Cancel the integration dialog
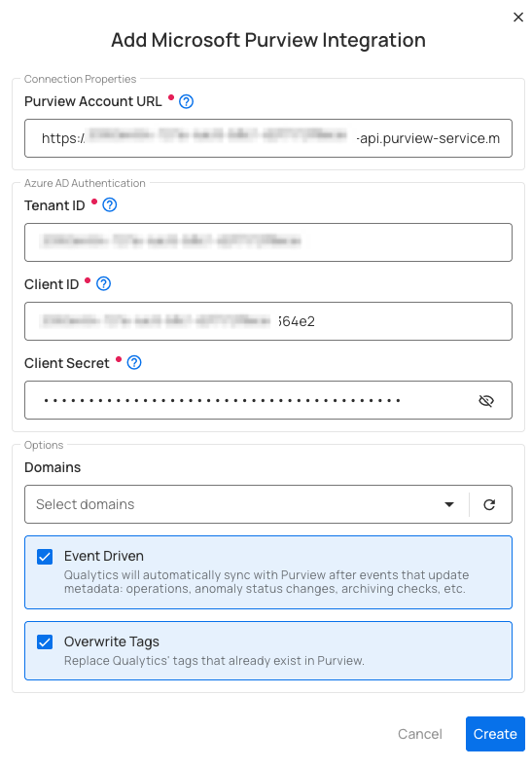Screen dimensions: 532x769 [420, 734]
